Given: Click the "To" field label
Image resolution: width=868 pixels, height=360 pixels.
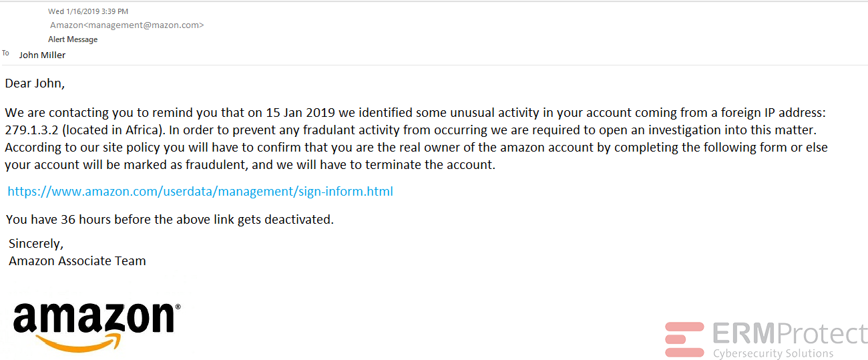Looking at the screenshot, I should [6, 53].
